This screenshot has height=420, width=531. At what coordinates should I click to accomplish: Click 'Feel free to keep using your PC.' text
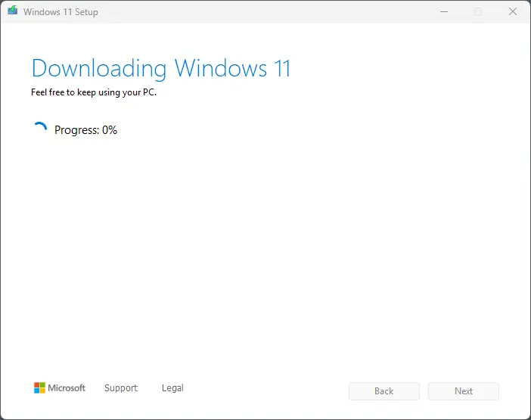coord(94,92)
